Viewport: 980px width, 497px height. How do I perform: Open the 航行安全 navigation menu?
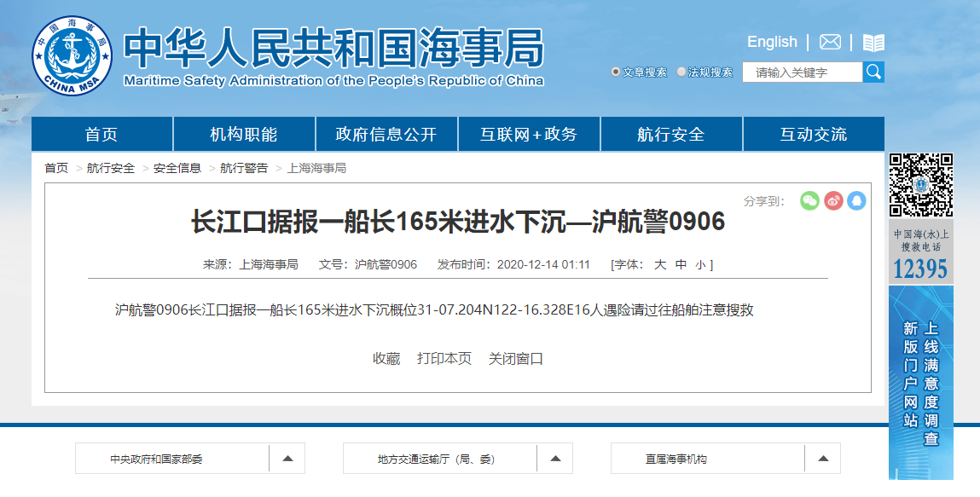(x=671, y=135)
